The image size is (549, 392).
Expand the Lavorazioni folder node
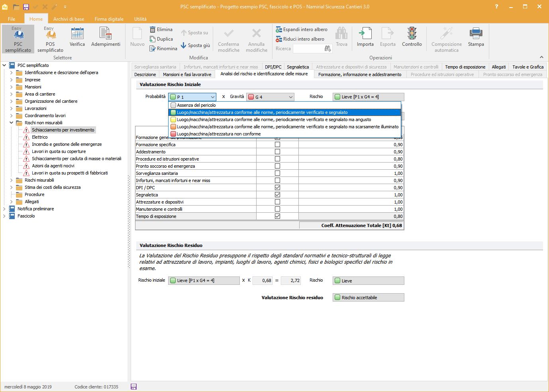(11, 108)
